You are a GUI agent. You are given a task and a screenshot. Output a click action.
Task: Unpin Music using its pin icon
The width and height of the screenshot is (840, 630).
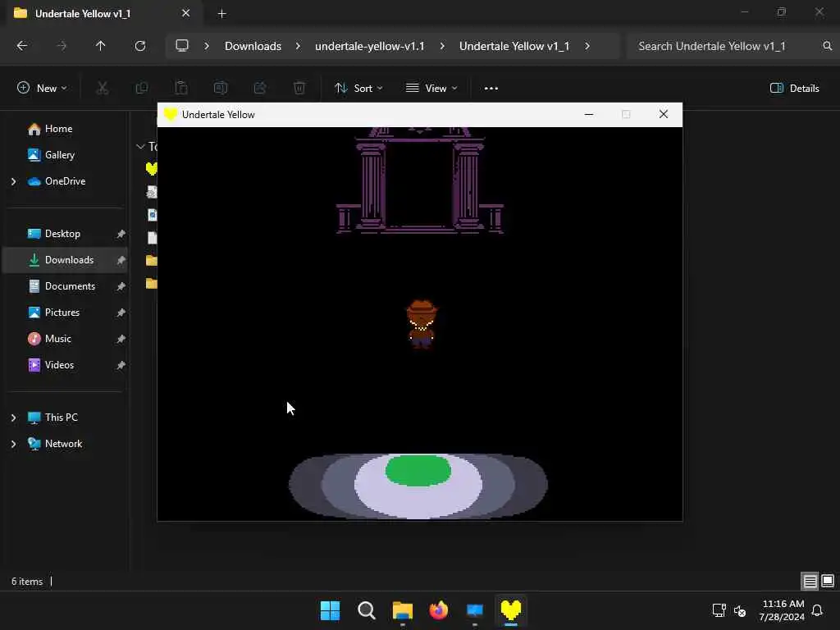pos(121,339)
